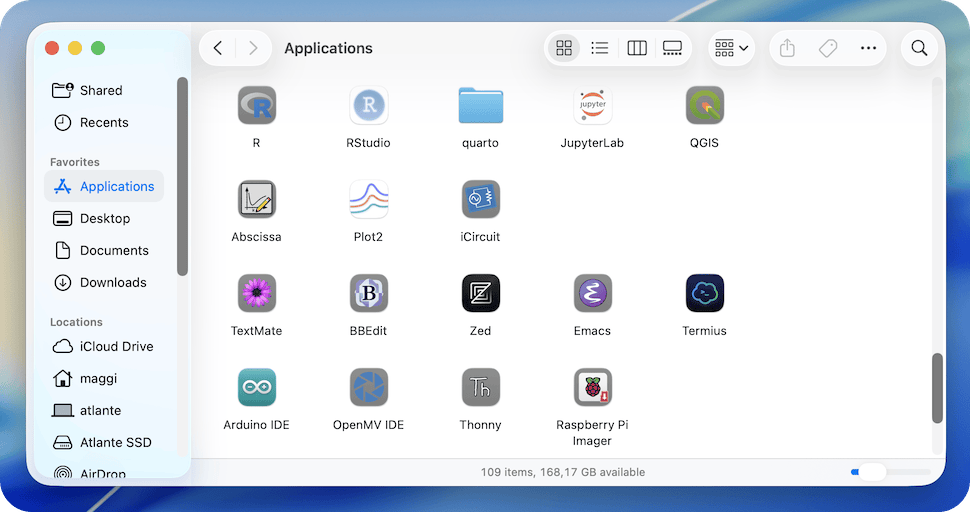Screen dimensions: 970x512
Task: Select the OpenMV IDE icon
Action: [x=369, y=387]
